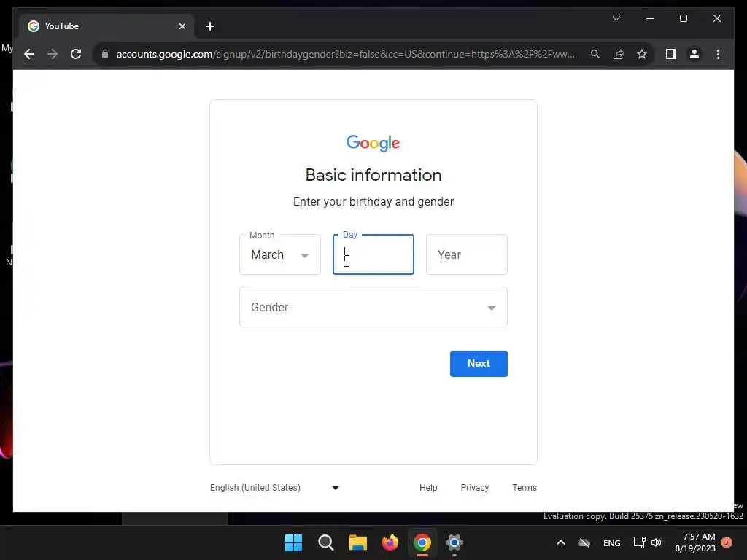Open the Terms link

pos(525,488)
